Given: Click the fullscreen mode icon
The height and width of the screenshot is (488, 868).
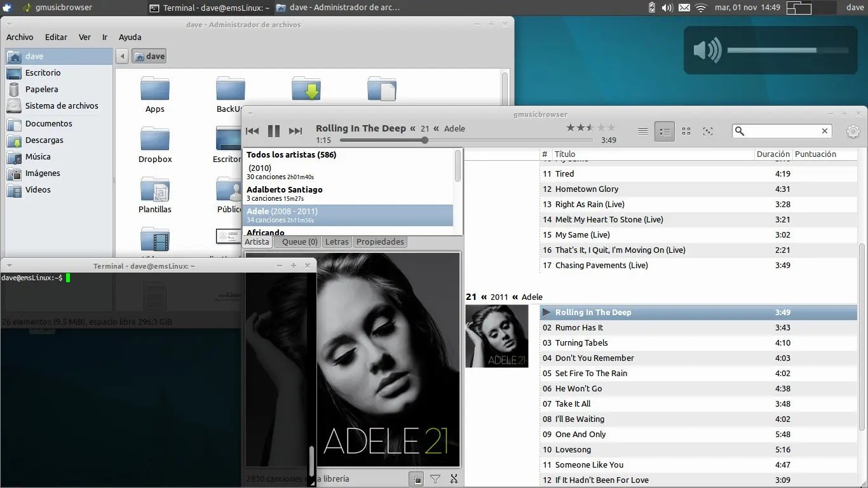Looking at the screenshot, I should coord(708,132).
